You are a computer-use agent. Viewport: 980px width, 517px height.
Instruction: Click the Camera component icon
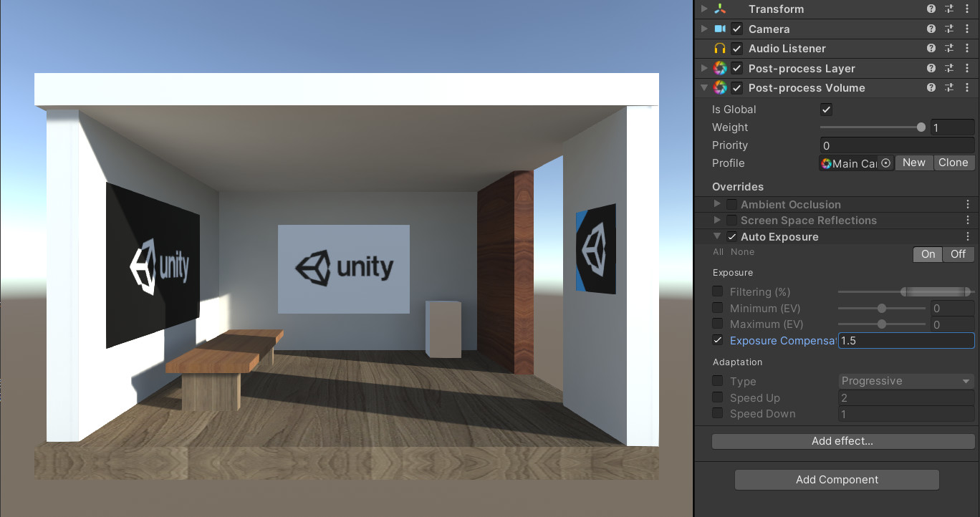coord(720,29)
